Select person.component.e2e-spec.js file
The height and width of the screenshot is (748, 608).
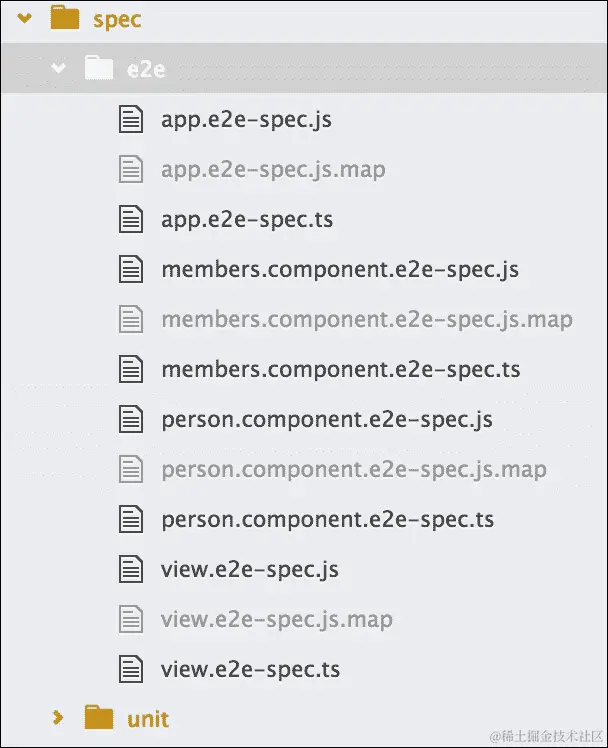[x=327, y=420]
